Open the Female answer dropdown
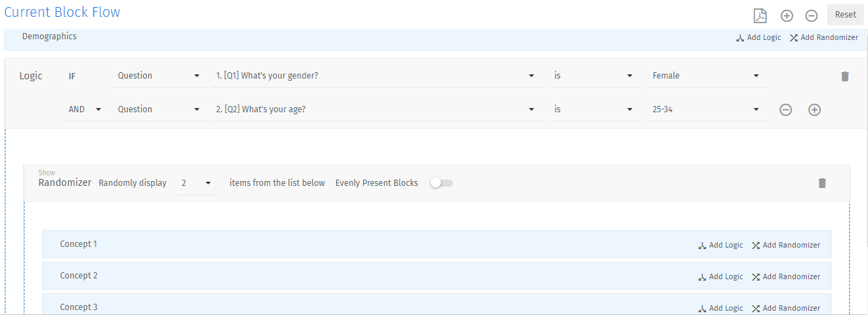Viewport: 868px width, 315px height. (x=706, y=76)
